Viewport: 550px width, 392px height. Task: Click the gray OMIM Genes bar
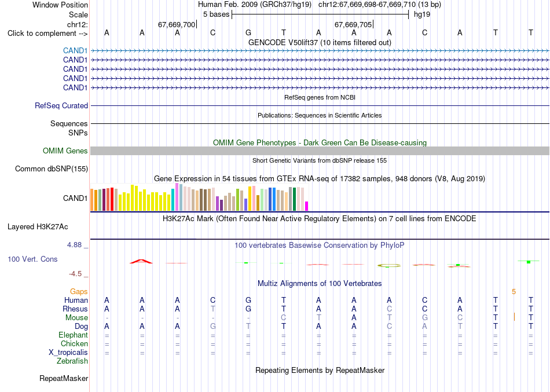[x=320, y=151]
